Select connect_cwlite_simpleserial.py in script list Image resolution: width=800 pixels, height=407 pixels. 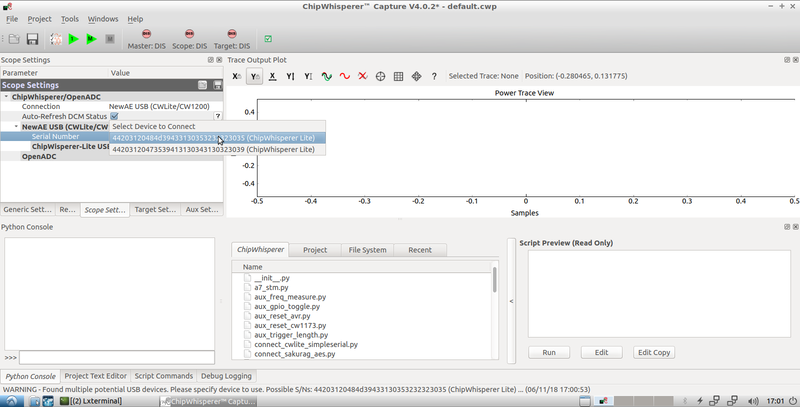(306, 344)
